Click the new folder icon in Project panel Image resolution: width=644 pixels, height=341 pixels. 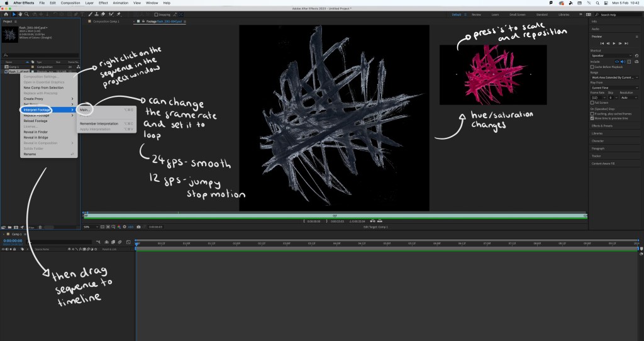point(11,227)
